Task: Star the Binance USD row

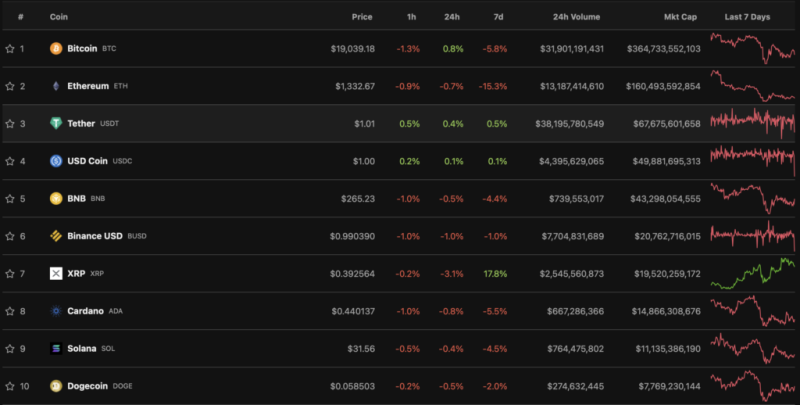Action: coord(10,236)
